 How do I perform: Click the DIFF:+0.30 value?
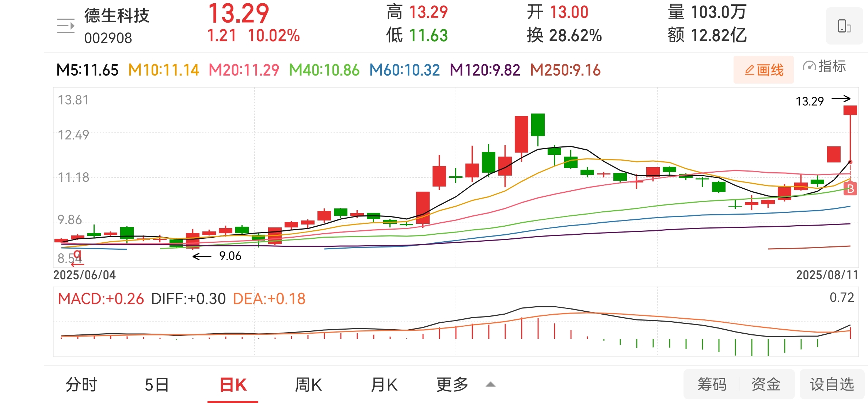click(x=189, y=299)
